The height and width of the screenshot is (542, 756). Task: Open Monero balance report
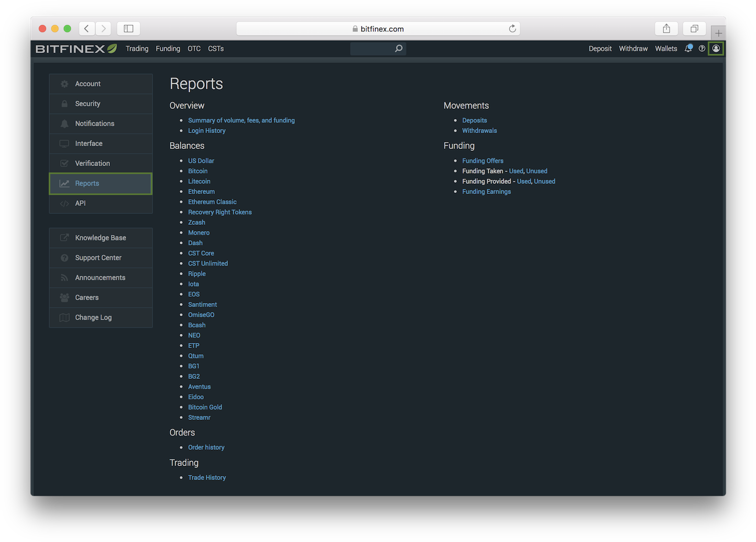[199, 233]
